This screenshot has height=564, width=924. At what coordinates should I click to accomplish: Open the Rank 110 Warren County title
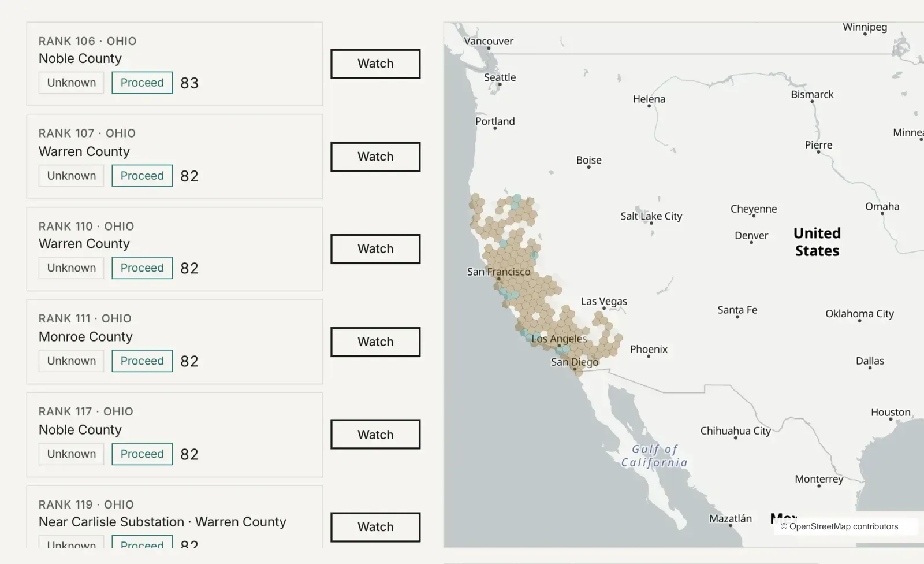[x=84, y=244]
